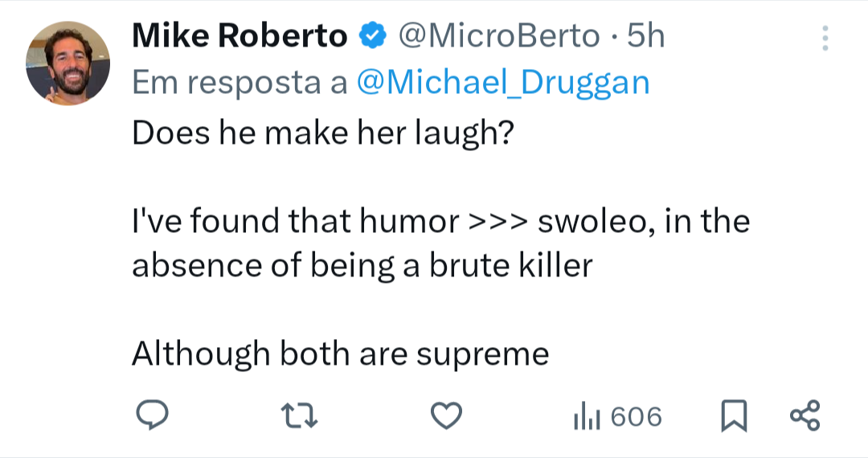The width and height of the screenshot is (868, 458).
Task: Click the "Although both are supreme" line
Action: (x=341, y=354)
